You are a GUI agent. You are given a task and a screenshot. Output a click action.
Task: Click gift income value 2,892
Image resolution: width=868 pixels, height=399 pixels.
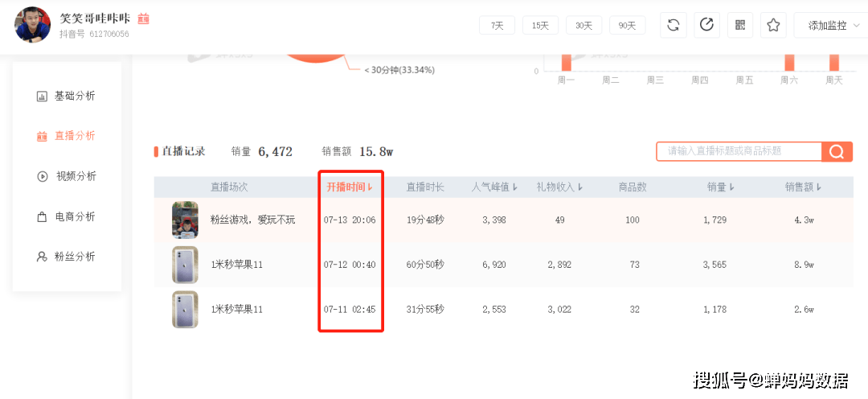tap(559, 265)
